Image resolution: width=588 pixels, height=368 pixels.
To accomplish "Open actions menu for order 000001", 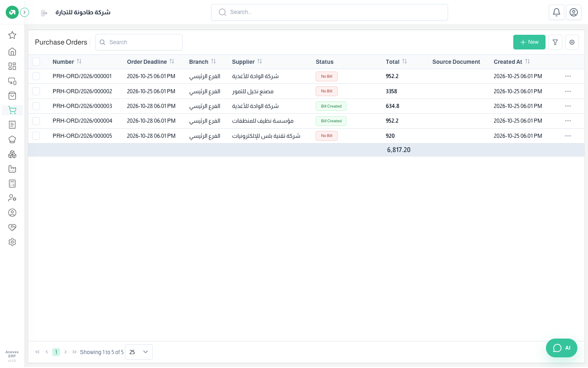I will (x=568, y=76).
